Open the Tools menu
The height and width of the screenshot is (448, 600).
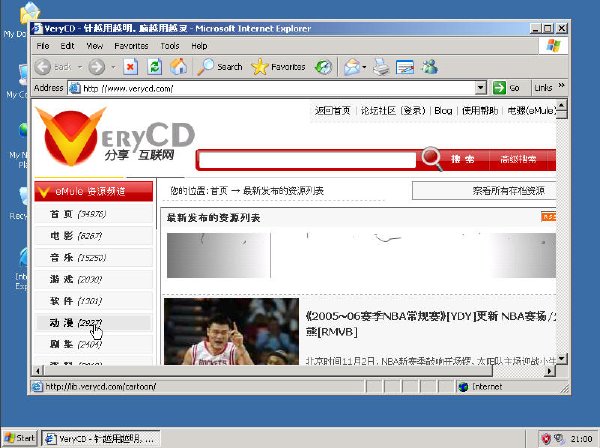click(x=170, y=46)
